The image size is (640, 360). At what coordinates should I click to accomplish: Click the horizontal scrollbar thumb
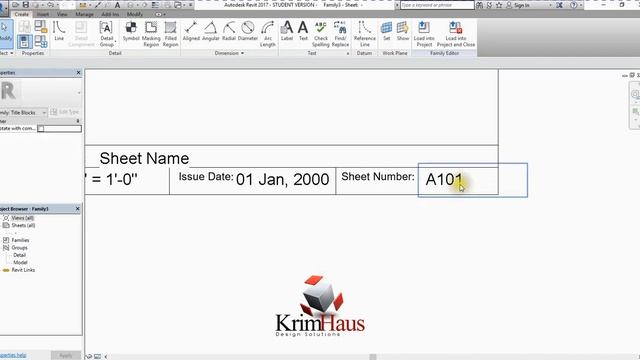(373, 357)
